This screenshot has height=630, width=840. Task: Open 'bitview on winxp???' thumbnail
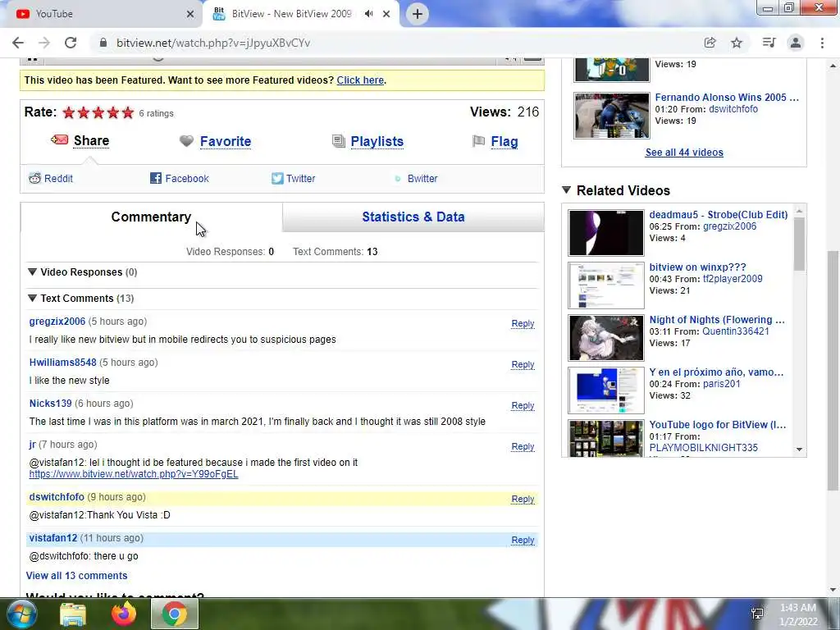click(606, 285)
